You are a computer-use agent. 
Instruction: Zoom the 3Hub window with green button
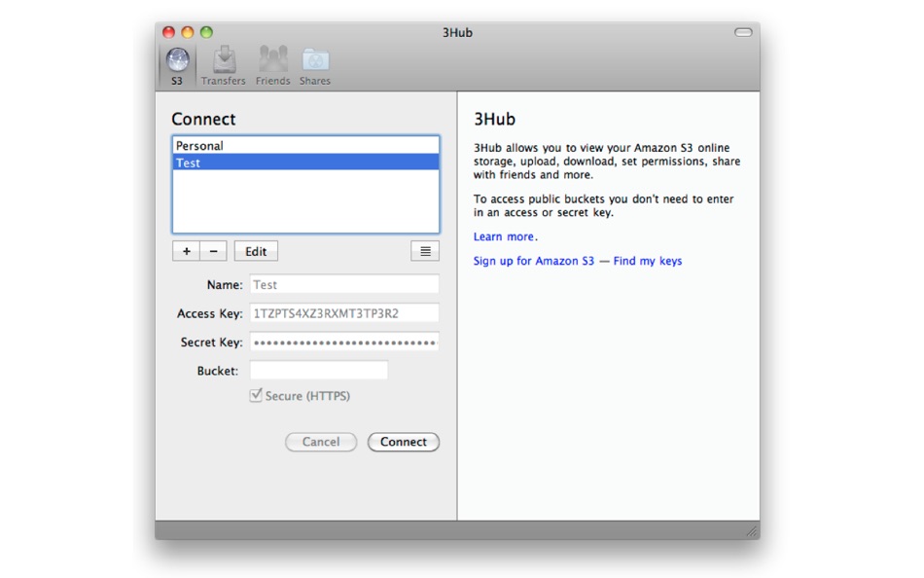206,32
